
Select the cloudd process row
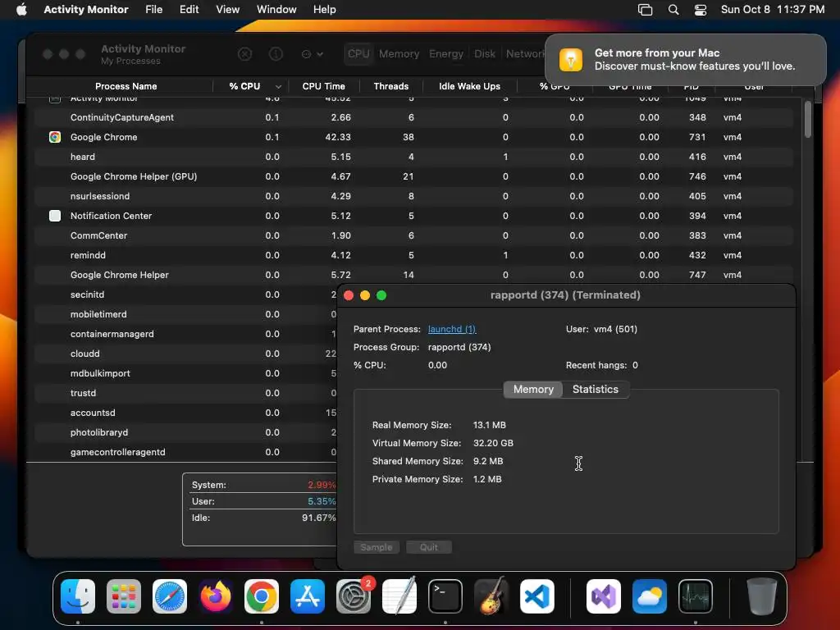[x=186, y=354]
